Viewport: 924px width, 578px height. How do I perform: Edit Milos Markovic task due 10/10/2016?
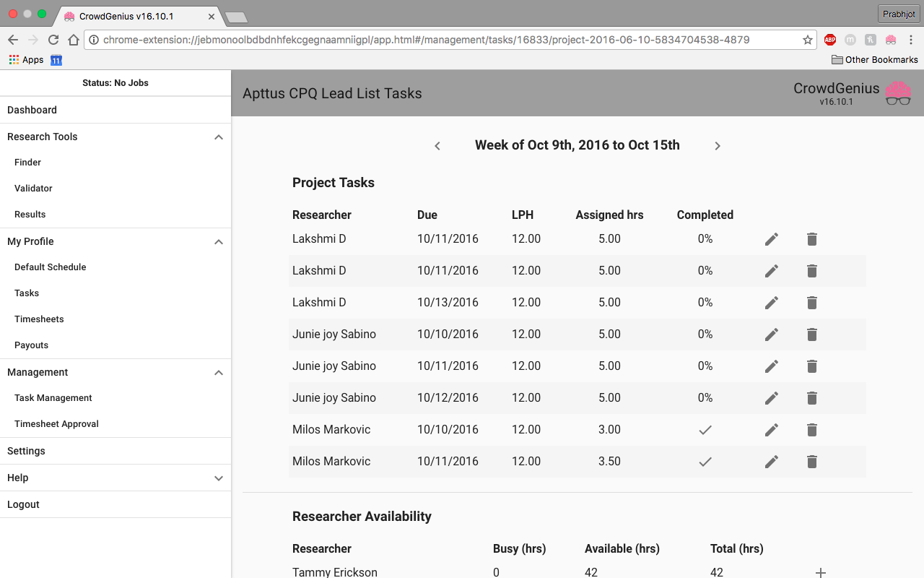pyautogui.click(x=772, y=430)
